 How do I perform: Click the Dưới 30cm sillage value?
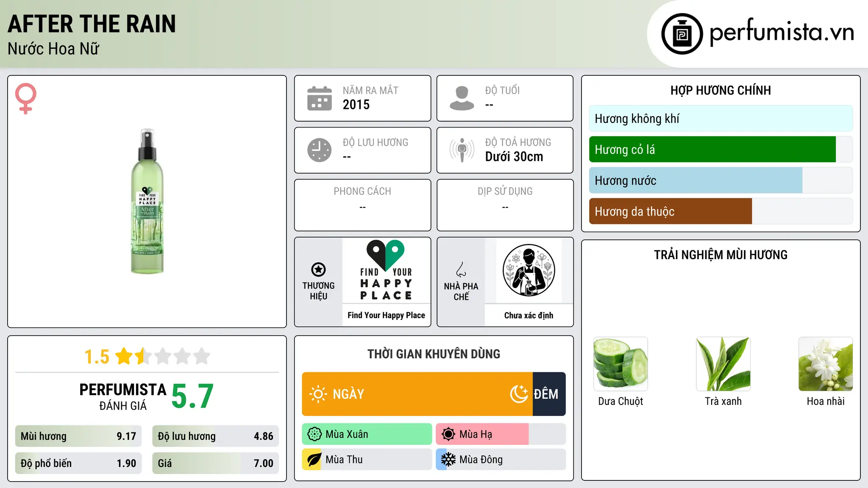point(514,157)
